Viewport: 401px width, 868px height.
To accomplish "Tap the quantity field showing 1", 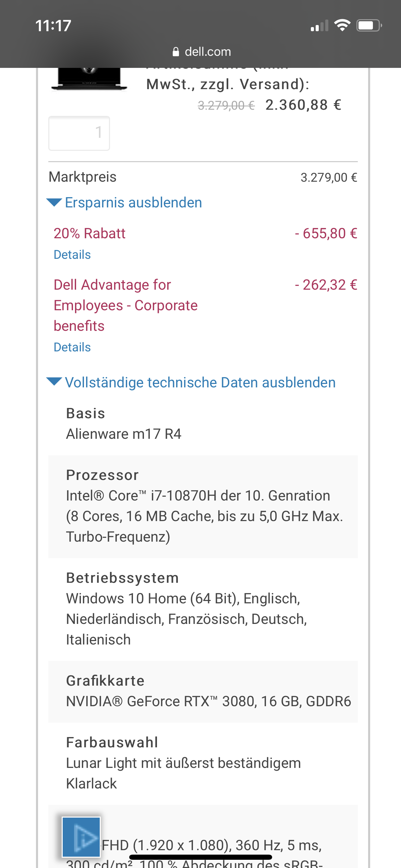I will 79,133.
